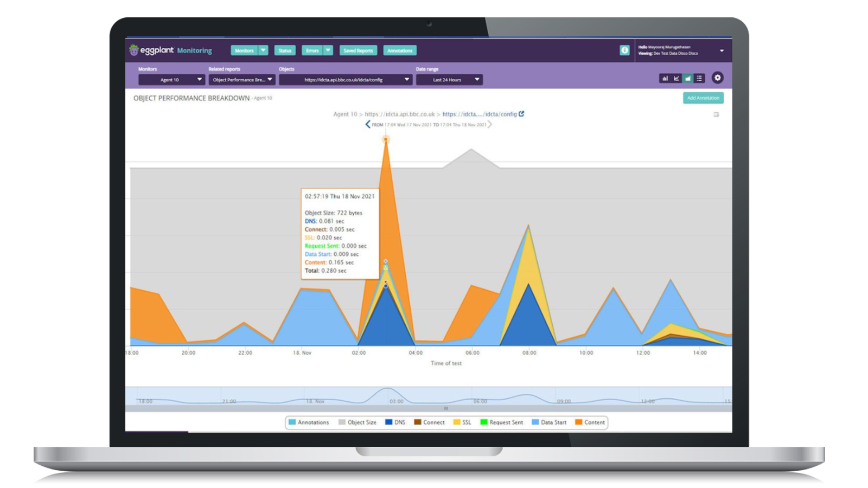868x488 pixels.
Task: Expand the Last 24 Hours date range
Action: coord(449,80)
